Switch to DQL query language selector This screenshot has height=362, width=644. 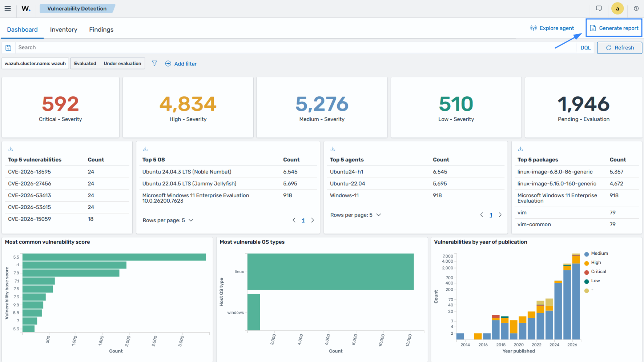click(585, 48)
